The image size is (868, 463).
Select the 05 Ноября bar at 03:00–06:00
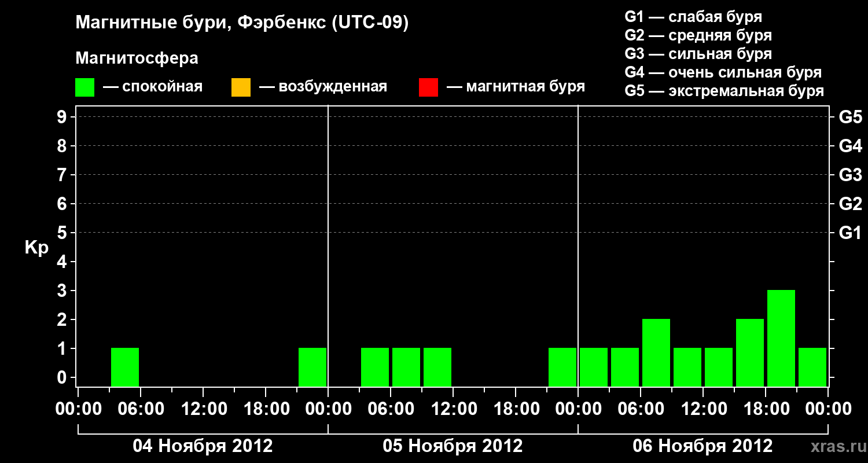point(375,368)
